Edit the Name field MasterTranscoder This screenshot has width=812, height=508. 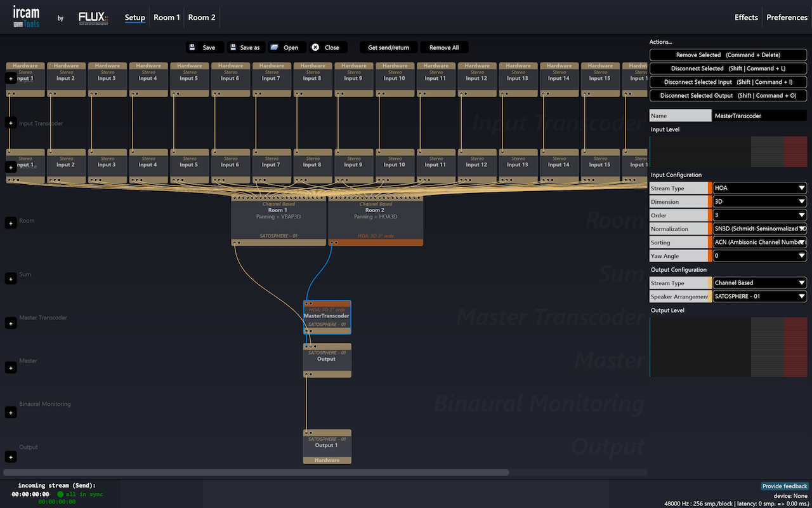point(760,116)
